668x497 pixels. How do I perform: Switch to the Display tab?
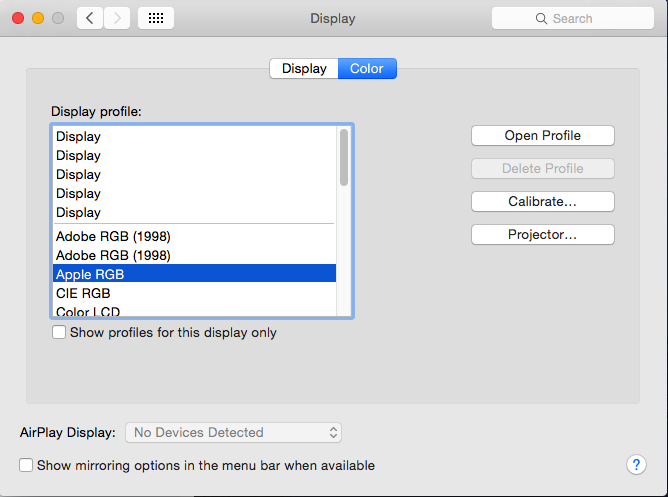tap(304, 69)
